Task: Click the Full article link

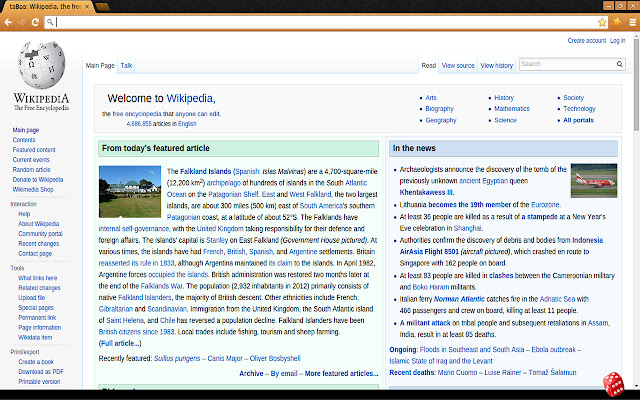Action: coord(120,343)
